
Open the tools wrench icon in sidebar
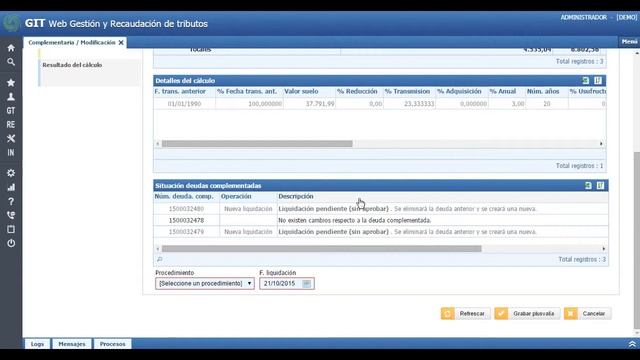pos(11,138)
